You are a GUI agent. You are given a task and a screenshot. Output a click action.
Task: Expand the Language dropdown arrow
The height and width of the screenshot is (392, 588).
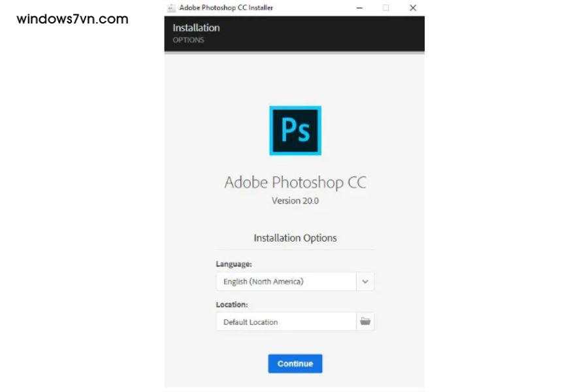[365, 282]
